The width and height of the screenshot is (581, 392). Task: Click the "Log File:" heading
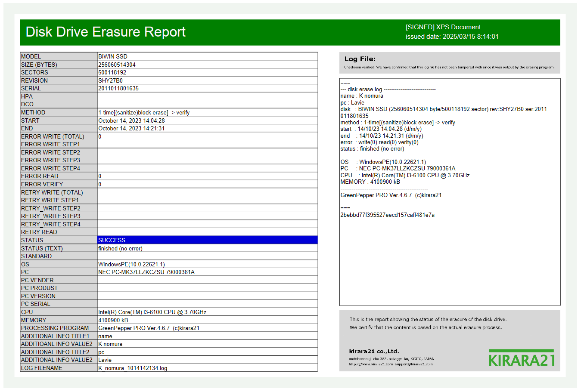[x=360, y=59]
